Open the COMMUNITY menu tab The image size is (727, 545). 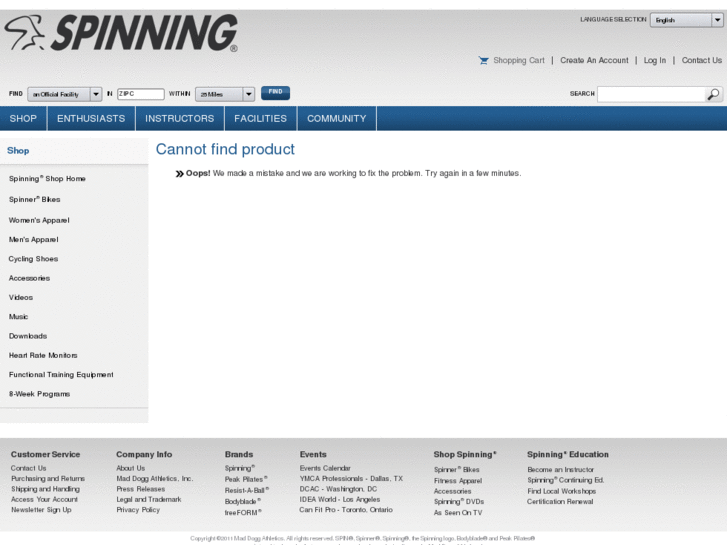point(337,118)
